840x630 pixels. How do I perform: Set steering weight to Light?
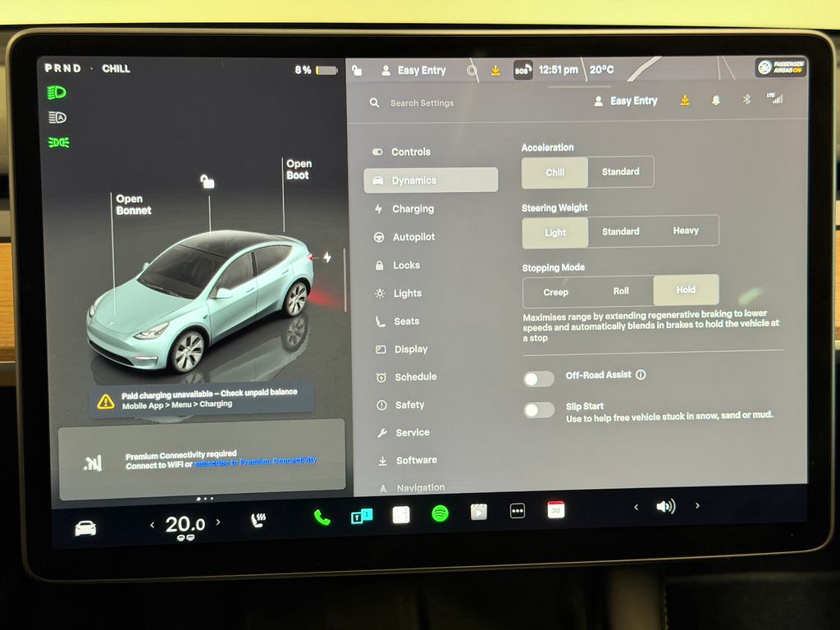coord(555,232)
